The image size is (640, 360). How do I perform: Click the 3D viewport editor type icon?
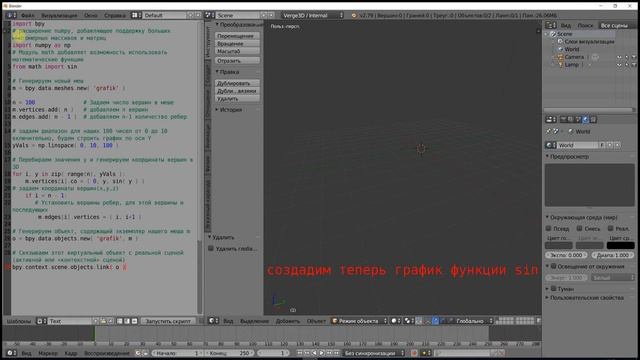[x=213, y=321]
